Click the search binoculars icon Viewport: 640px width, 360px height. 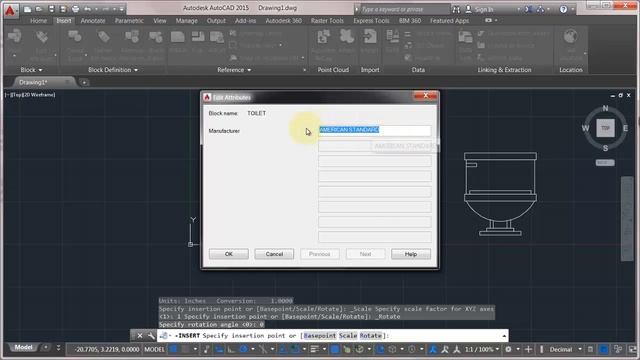456,9
